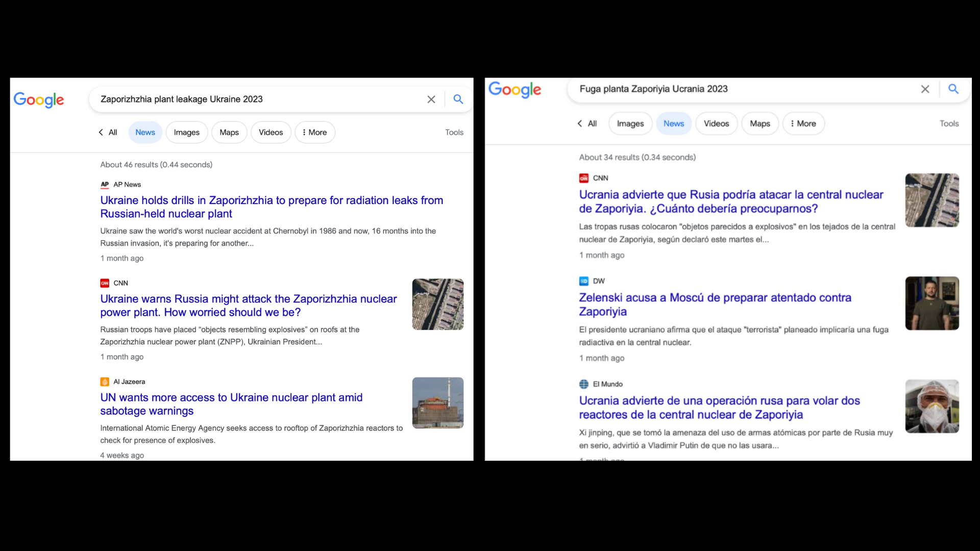This screenshot has height=551, width=980.
Task: Open Tools in the right window
Action: pyautogui.click(x=949, y=123)
